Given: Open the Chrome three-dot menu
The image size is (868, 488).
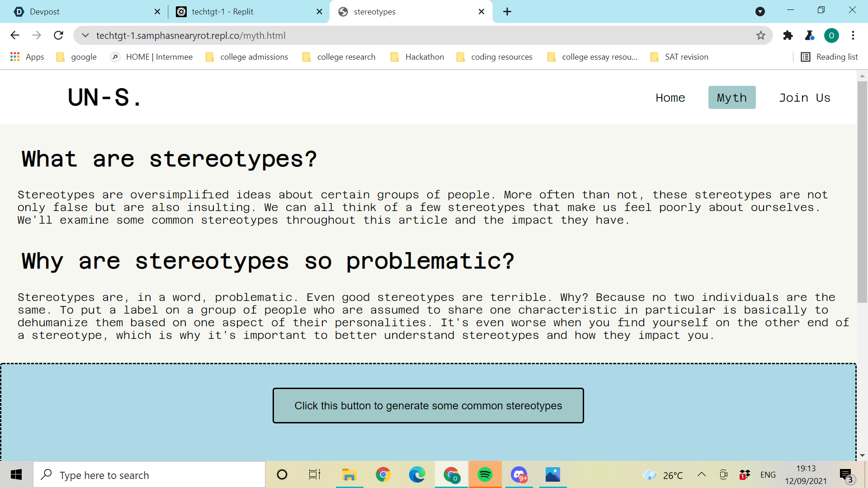Looking at the screenshot, I should (x=853, y=35).
